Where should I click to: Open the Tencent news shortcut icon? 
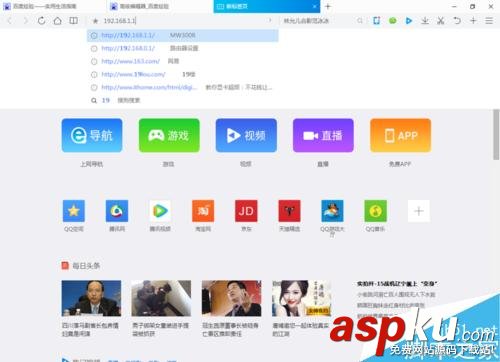pyautogui.click(x=117, y=211)
